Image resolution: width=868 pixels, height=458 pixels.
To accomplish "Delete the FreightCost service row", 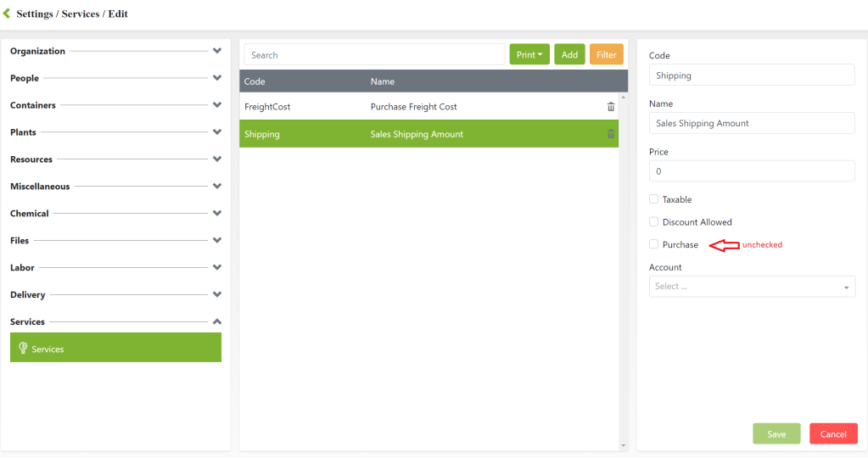I will click(611, 107).
